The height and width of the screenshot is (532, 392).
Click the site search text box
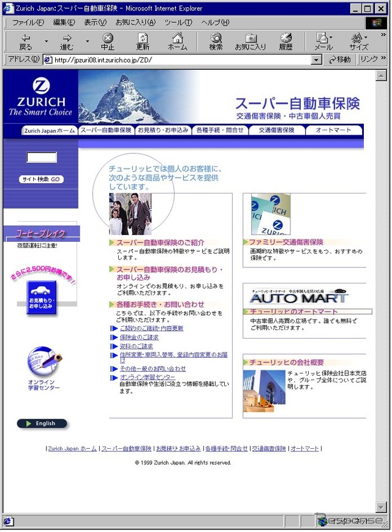42,157
